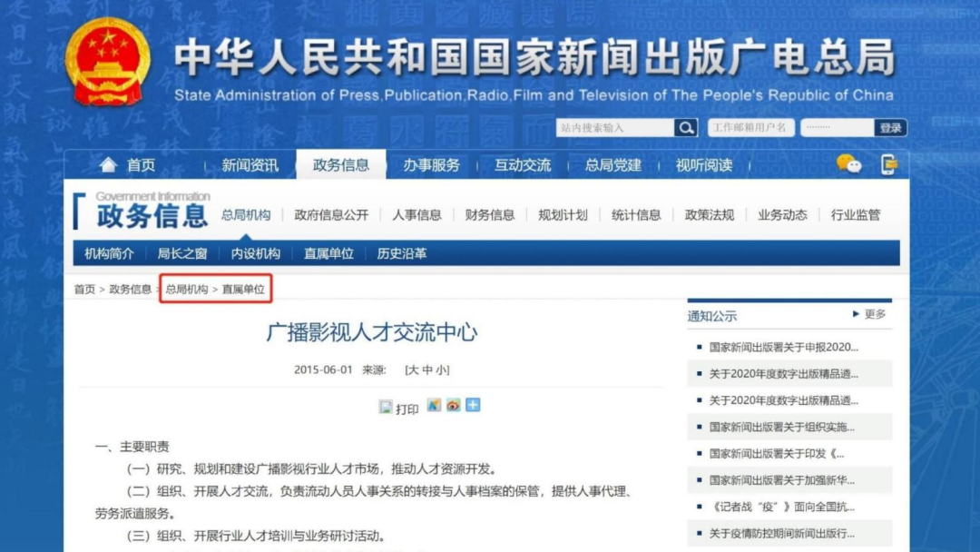Open the 互动交流 section
Screen dimensions: 980x552
[x=524, y=164]
